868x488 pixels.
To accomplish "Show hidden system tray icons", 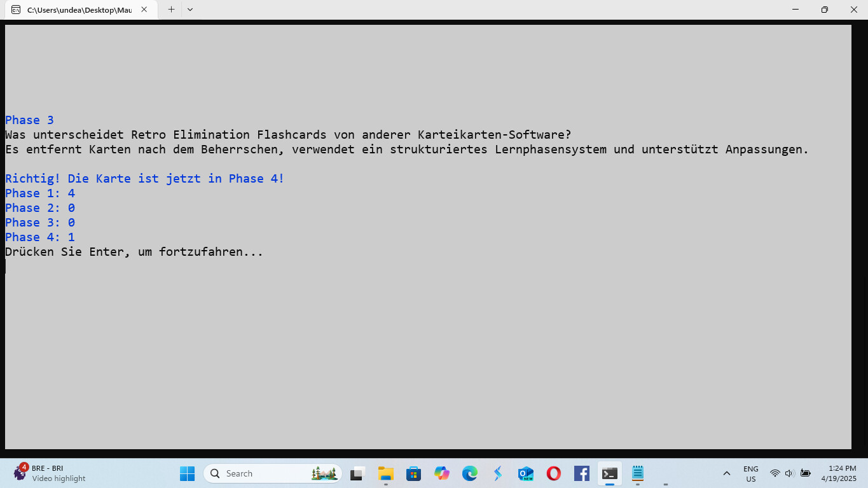I will (727, 473).
